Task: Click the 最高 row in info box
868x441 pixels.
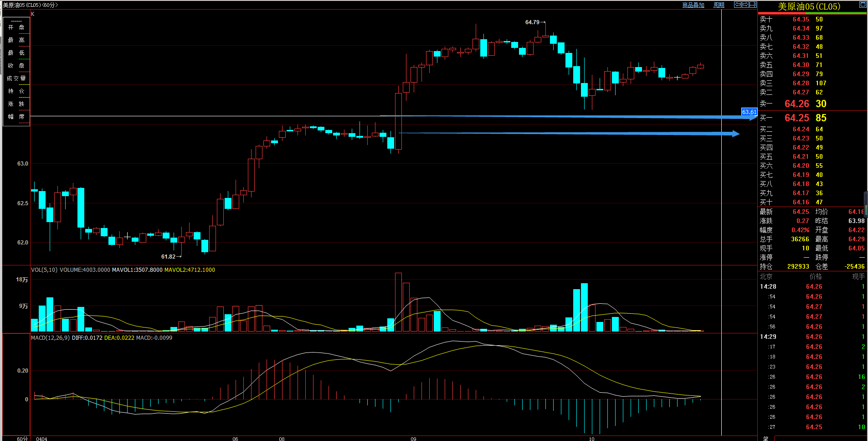Action: pyautogui.click(x=16, y=40)
